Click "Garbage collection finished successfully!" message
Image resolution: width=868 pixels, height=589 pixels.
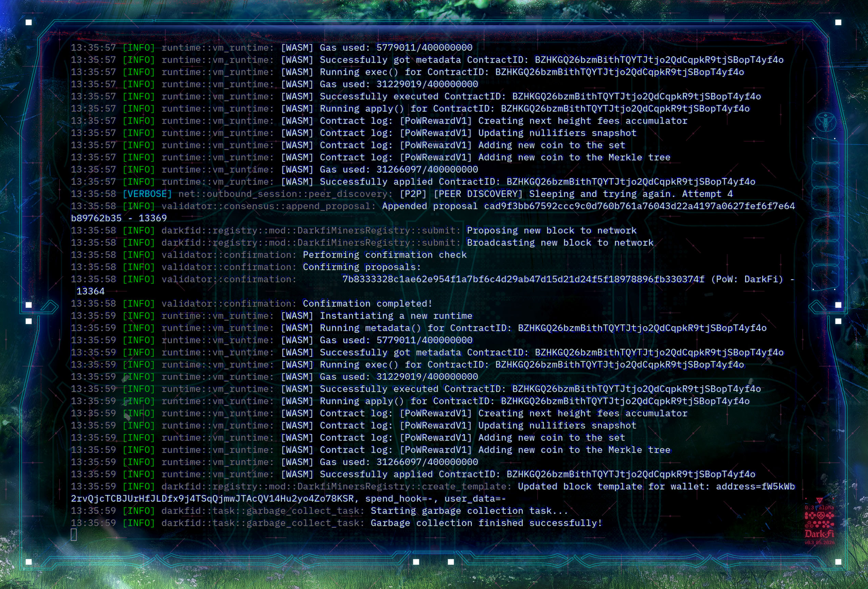[x=487, y=523]
